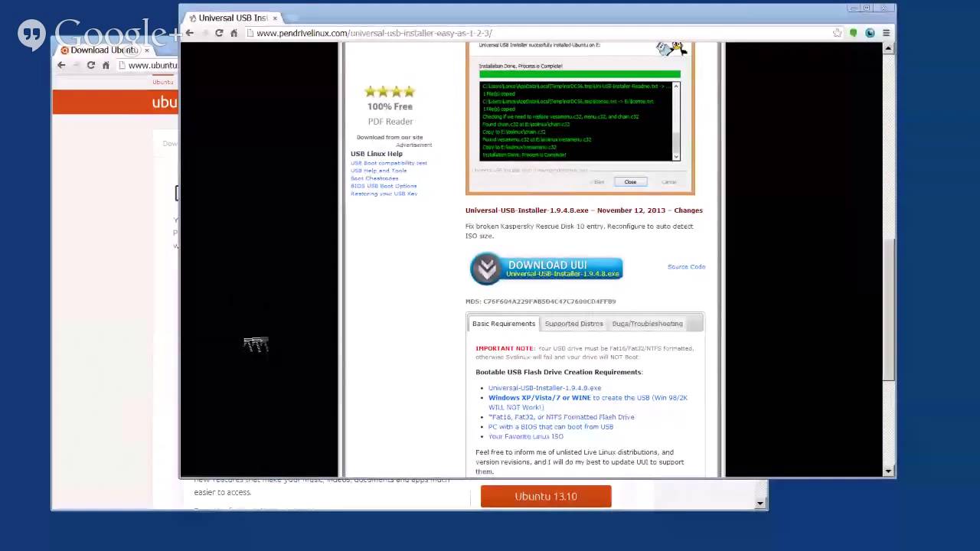
Task: Click the Your Favorite Linux ISO link
Action: tap(525, 436)
